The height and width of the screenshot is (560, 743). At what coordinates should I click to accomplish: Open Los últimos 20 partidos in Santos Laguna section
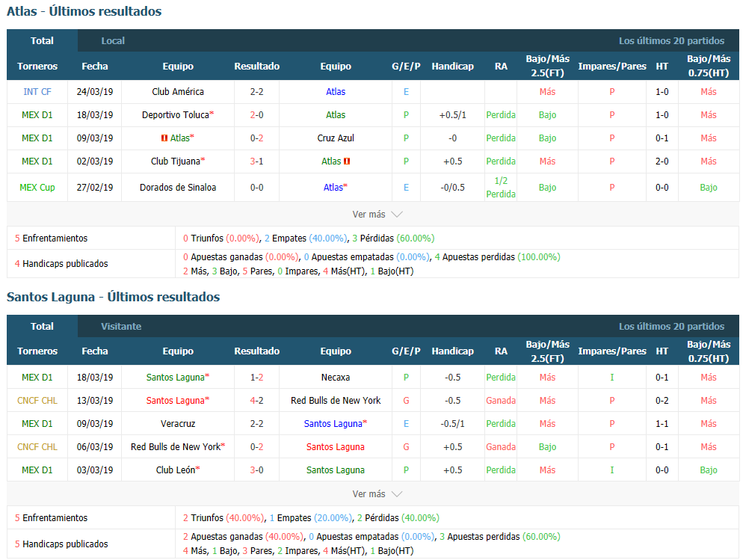(671, 327)
